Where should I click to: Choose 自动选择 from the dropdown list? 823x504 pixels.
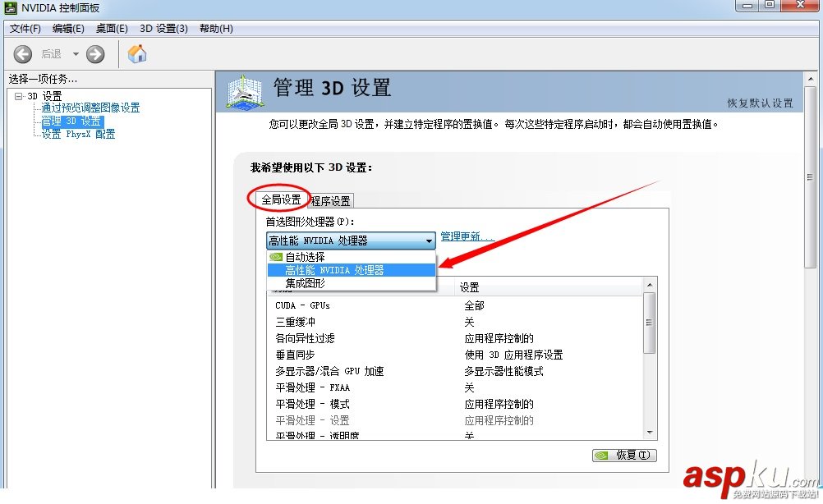[352, 257]
